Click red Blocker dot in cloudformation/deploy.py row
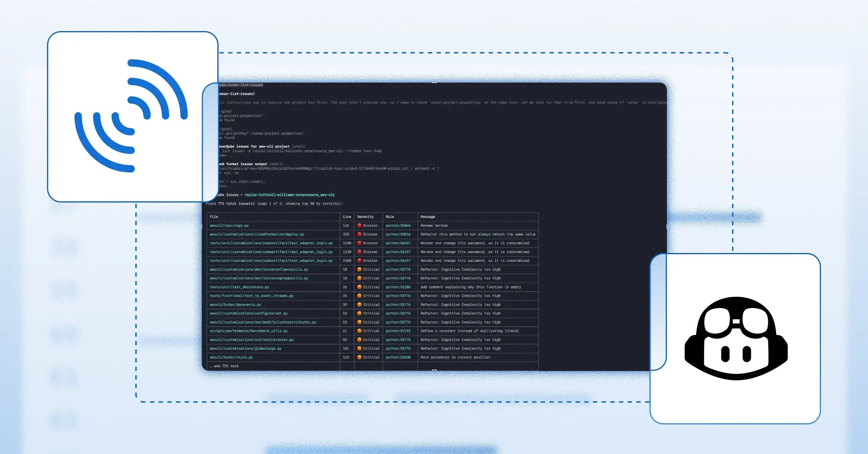Image resolution: width=868 pixels, height=454 pixels. 359,234
